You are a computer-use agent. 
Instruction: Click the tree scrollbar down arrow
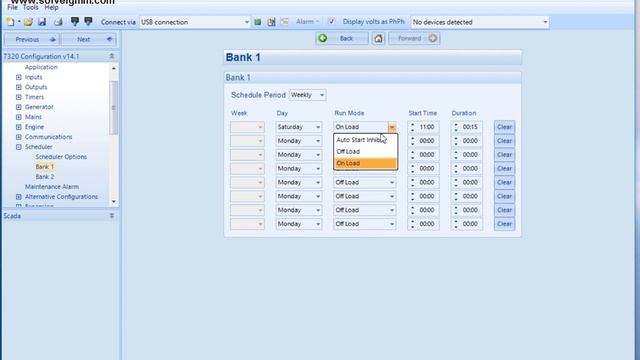tap(113, 201)
